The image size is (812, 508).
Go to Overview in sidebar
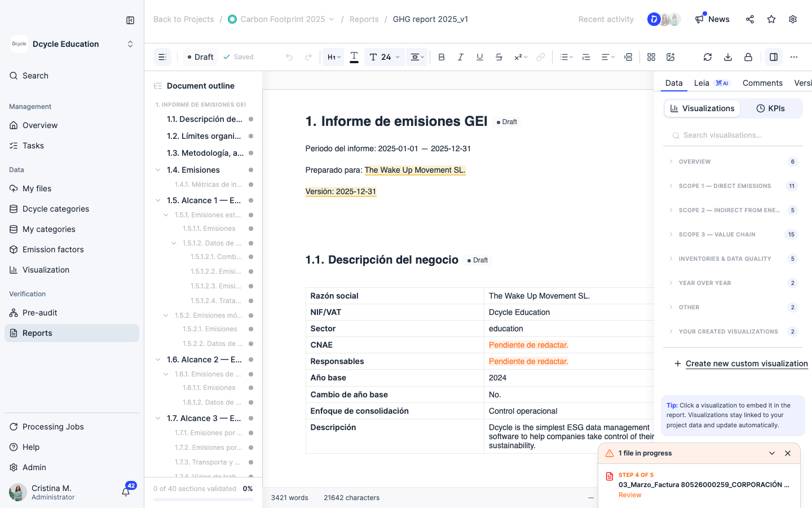coord(72,125)
